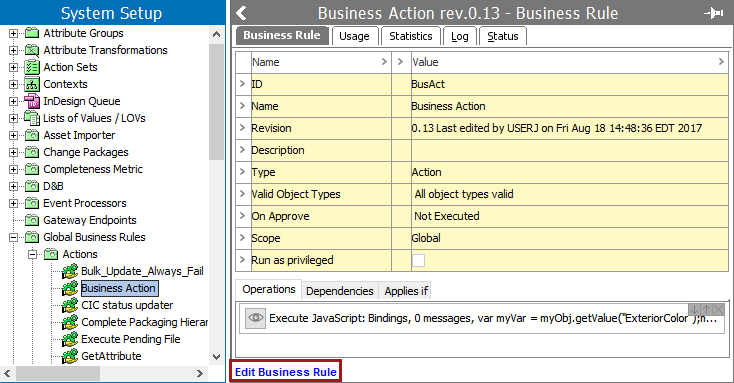Click the Attribute Transformations folder icon
Image resolution: width=734 pixels, height=383 pixels.
point(32,50)
